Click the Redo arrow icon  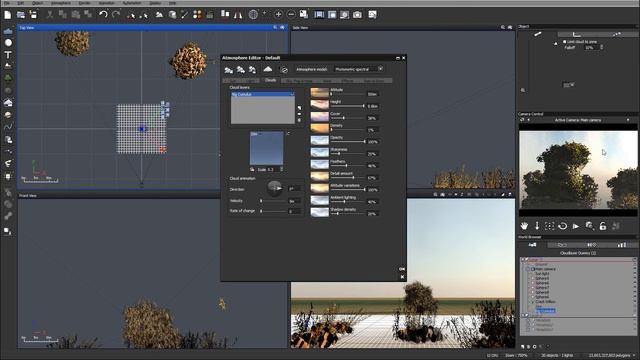(x=116, y=15)
